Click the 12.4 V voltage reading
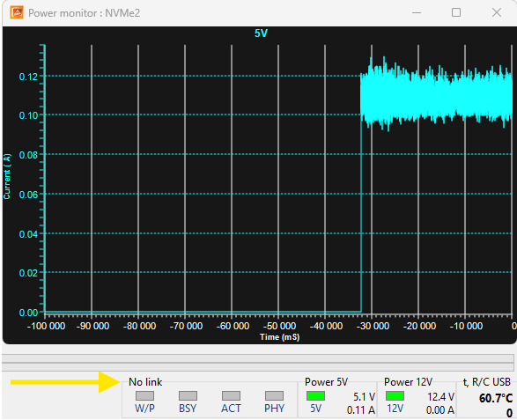The height and width of the screenshot is (420, 517). 441,397
